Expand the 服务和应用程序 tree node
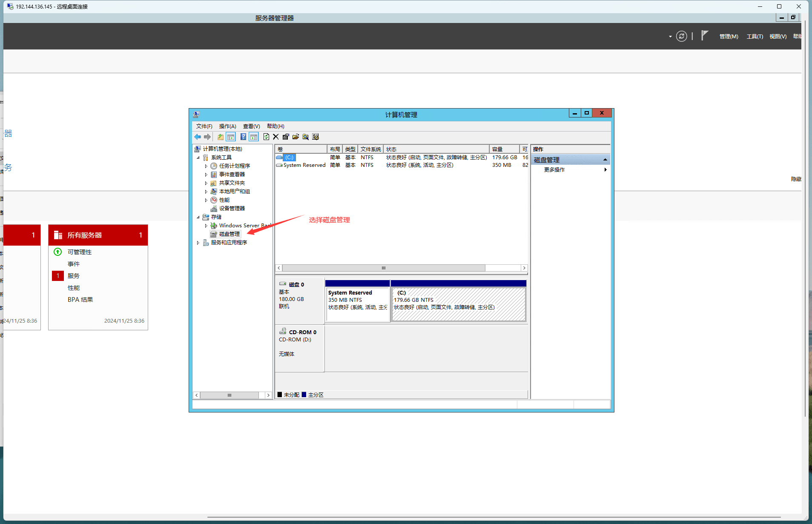This screenshot has width=812, height=524. point(198,243)
